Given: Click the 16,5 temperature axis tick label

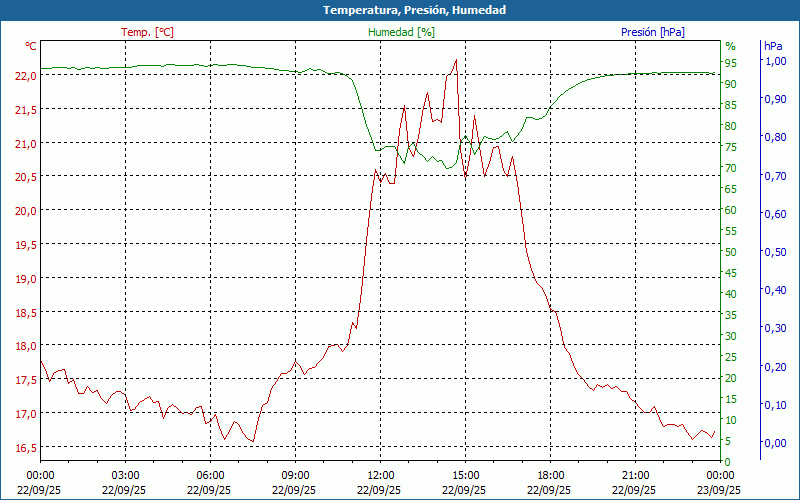Looking at the screenshot, I should pos(26,447).
